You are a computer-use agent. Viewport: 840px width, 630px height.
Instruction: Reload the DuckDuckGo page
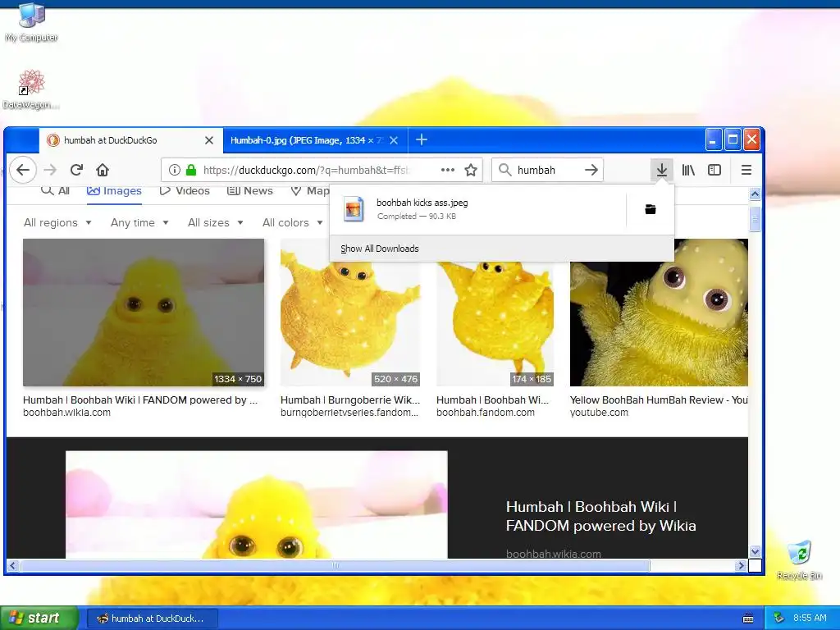(76, 170)
